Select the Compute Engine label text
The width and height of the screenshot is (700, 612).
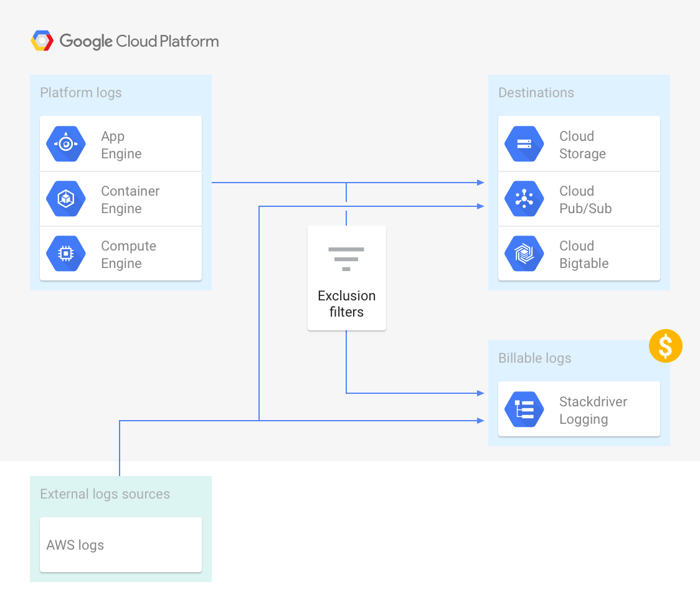click(128, 255)
